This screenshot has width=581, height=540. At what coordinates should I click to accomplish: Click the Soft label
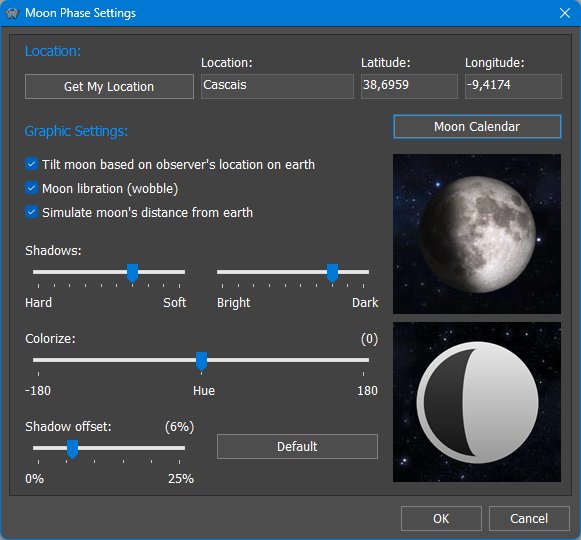click(175, 302)
